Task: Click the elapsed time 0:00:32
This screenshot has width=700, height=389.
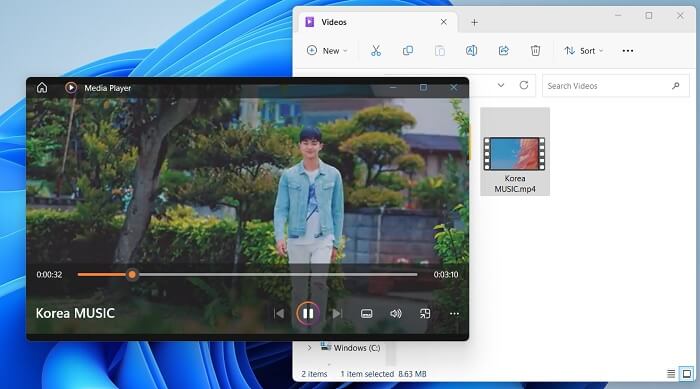Action: (x=49, y=274)
